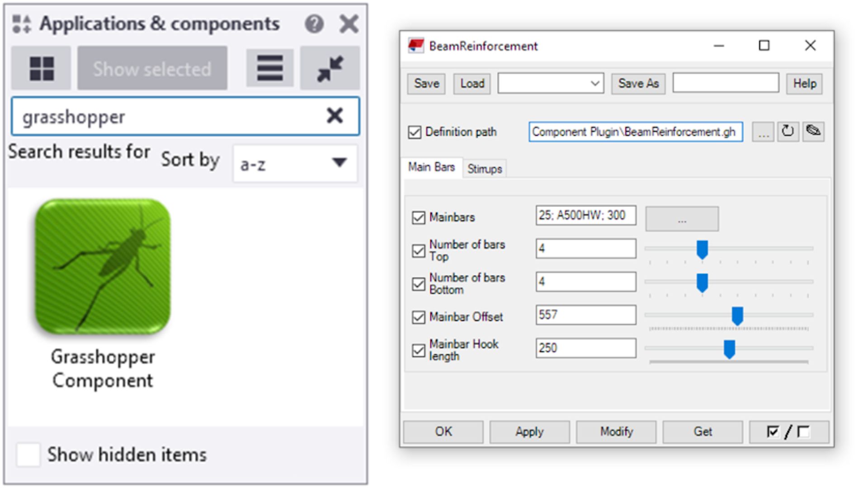Close the Applications & components panel

349,24
